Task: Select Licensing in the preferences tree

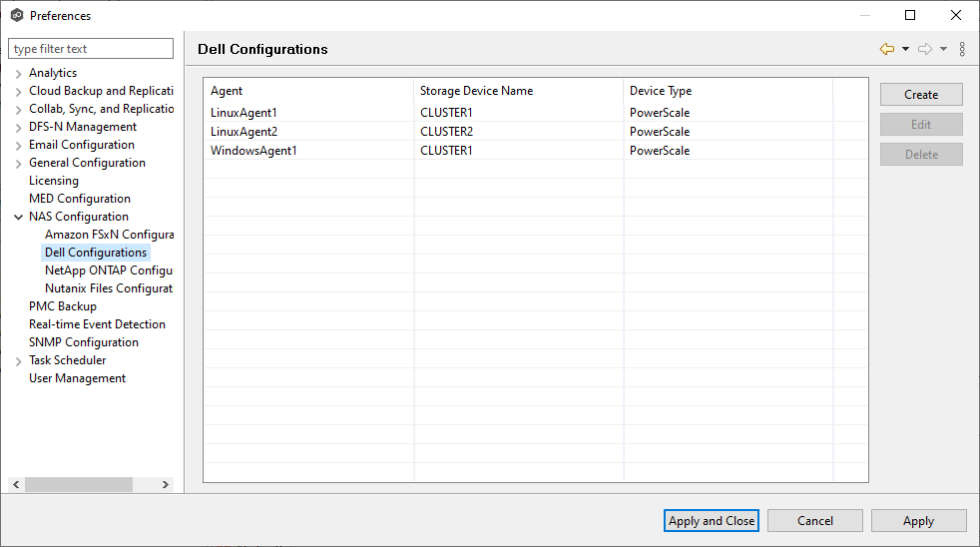Action: click(53, 181)
